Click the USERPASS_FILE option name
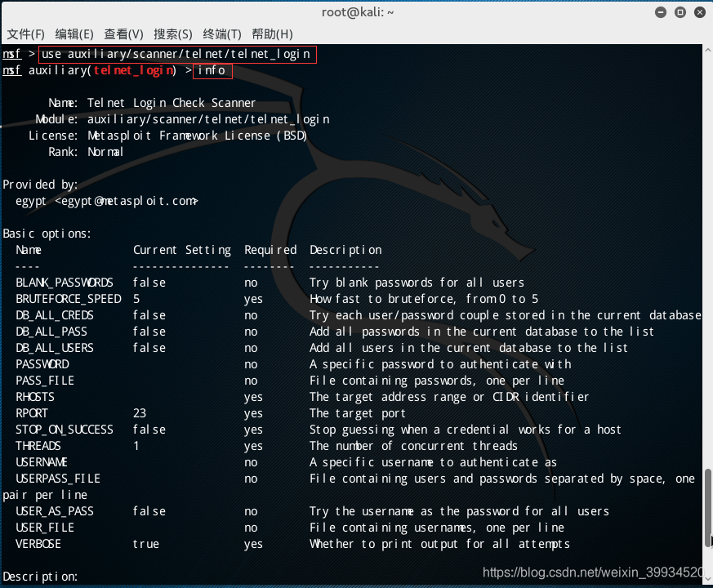Viewport: 713px width, 588px height. coord(58,479)
